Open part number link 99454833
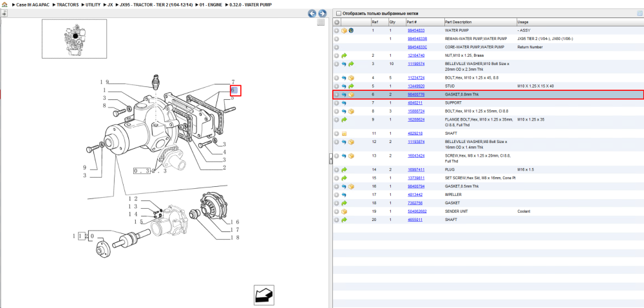Screen dimensions: 644x308 pos(415,30)
